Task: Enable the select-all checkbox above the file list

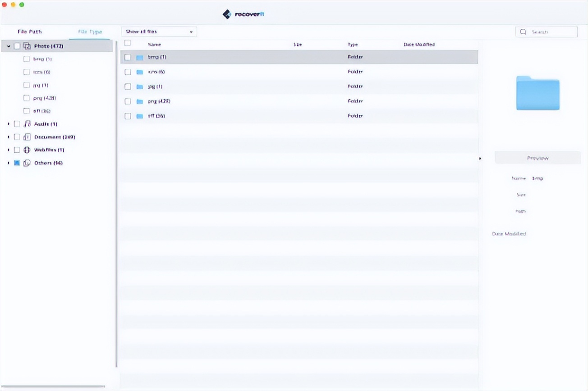Action: [128, 44]
